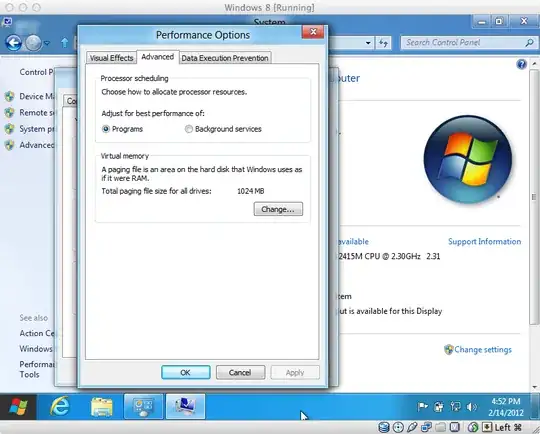The image size is (540, 434).
Task: Switch to Control Panel taskbar button
Action: [x=143, y=407]
